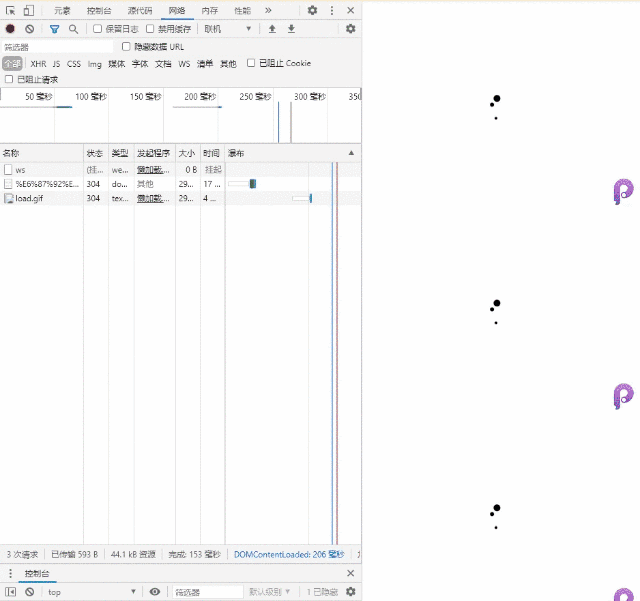The image size is (640, 601).
Task: Open DevTools settings gear
Action: pos(312,11)
